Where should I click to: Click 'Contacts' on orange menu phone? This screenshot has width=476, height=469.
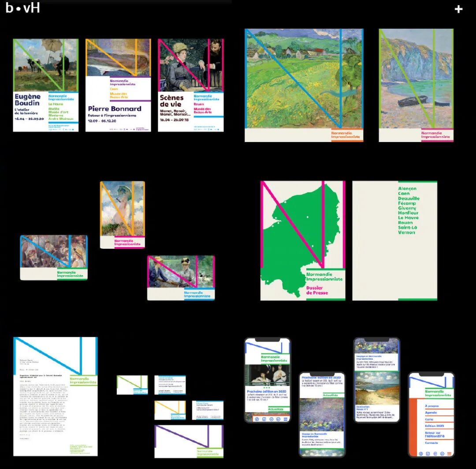pos(431,443)
